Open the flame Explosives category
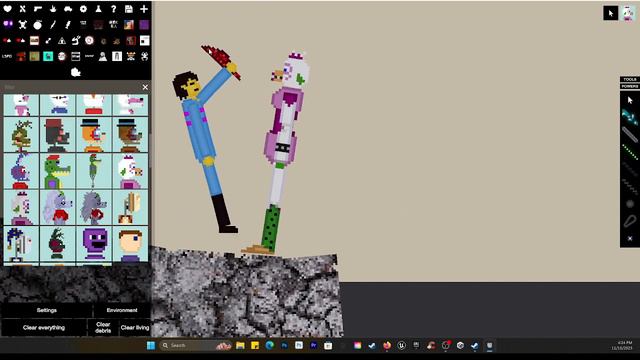The height and width of the screenshot is (360, 640). 53,9
